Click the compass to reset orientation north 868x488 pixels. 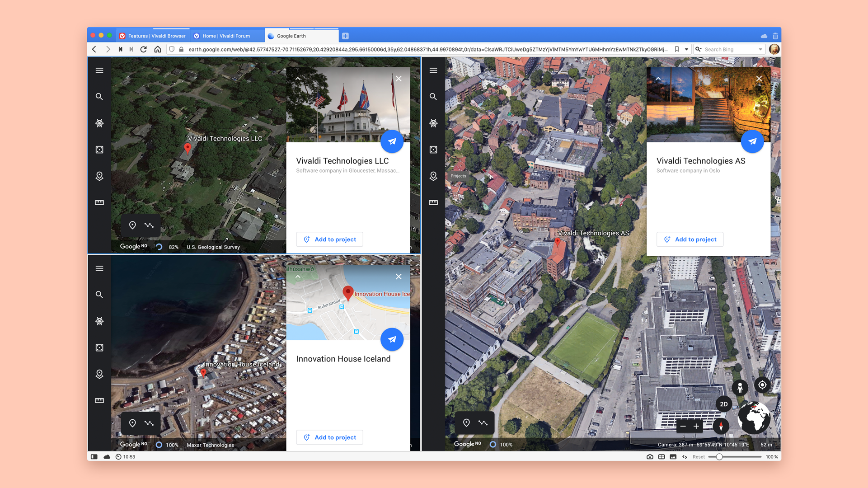721,426
